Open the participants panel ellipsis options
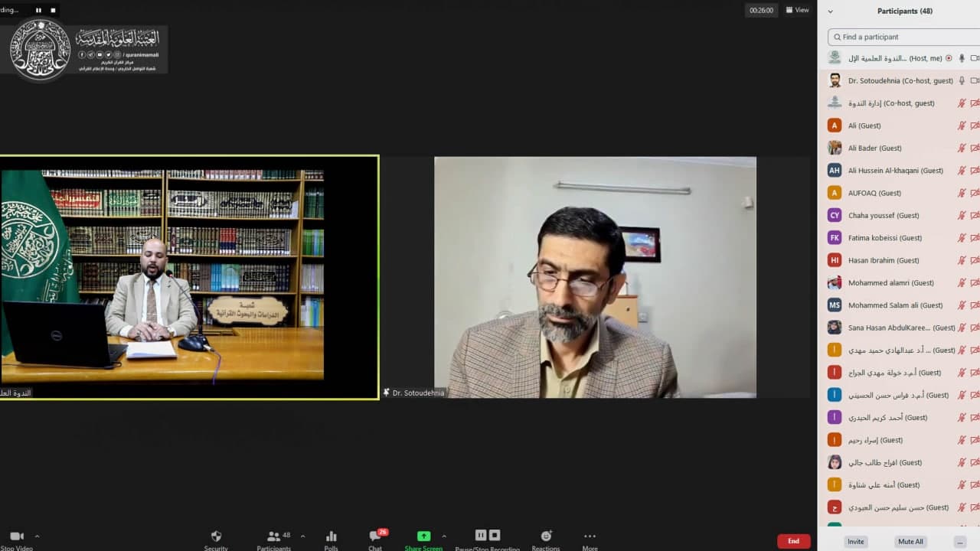The width and height of the screenshot is (980, 551). 959,542
